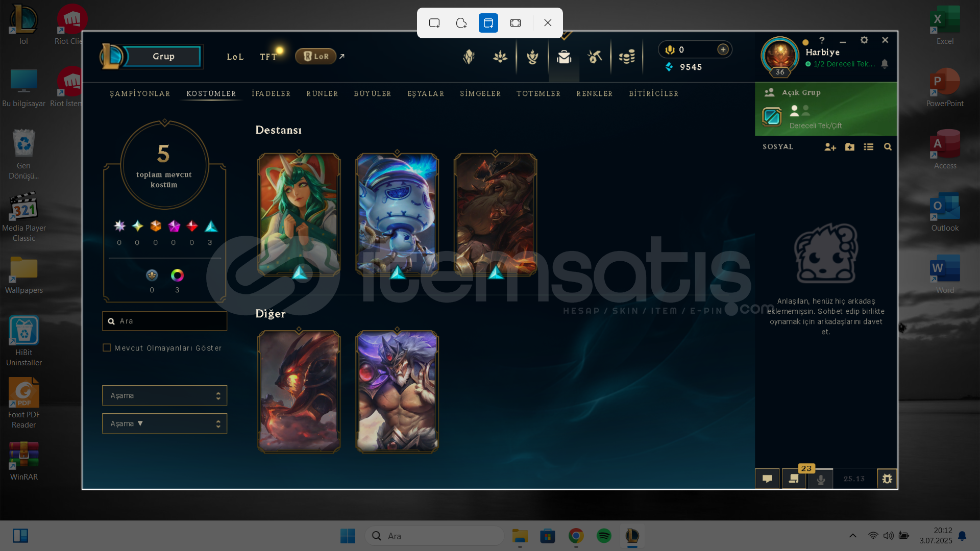Open the missions icon with badge 23
Viewport: 980px width, 551px height.
794,479
